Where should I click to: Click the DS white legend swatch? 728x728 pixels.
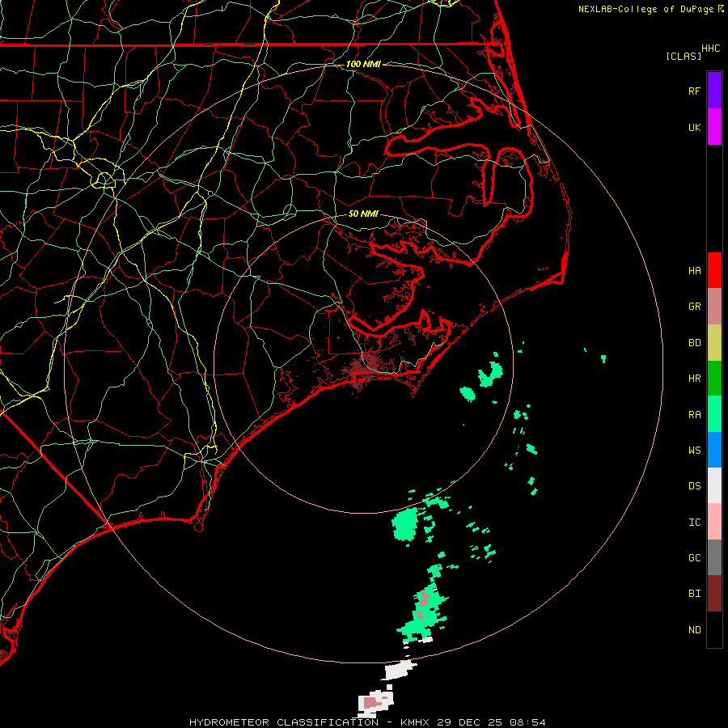click(714, 485)
